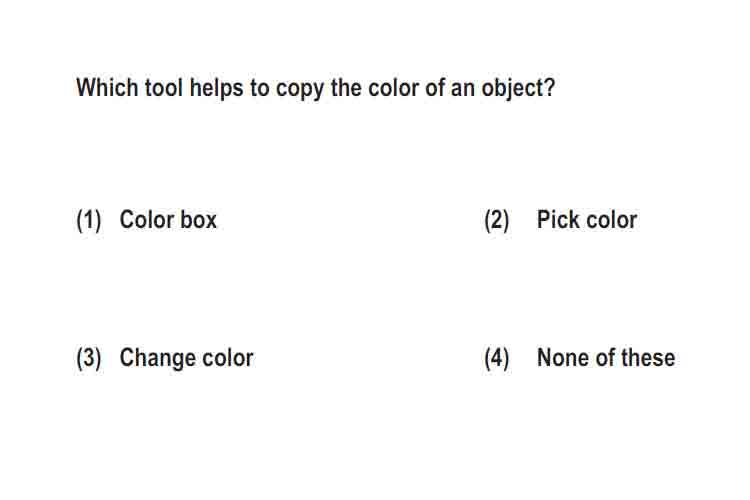750x500 pixels.
Task: Click the word 'box' in option one
Action: point(197,220)
